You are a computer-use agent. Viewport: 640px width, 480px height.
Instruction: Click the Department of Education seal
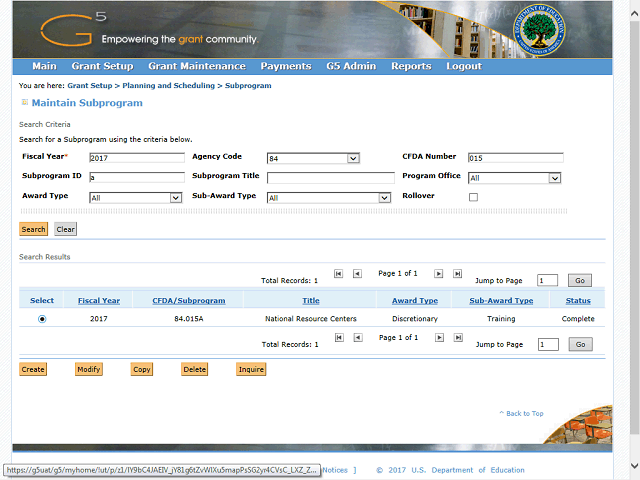coord(538,31)
